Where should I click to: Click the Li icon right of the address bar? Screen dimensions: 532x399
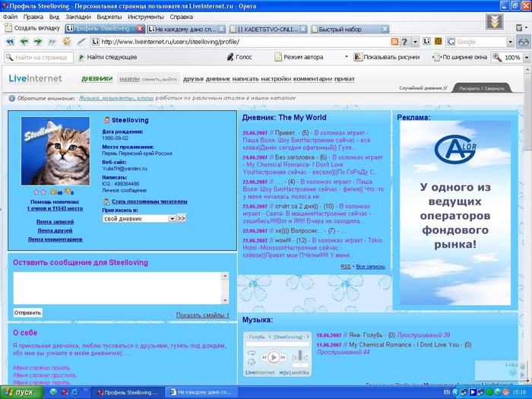[426, 41]
